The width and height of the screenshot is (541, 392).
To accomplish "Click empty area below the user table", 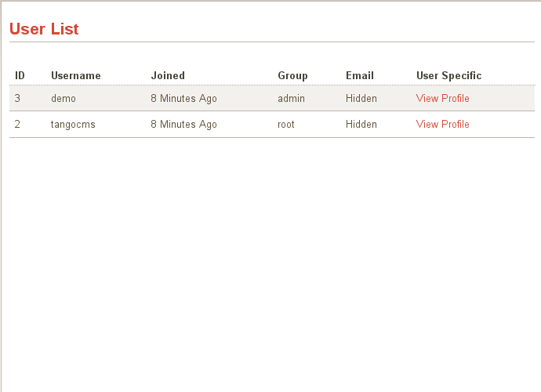I will click(272, 263).
